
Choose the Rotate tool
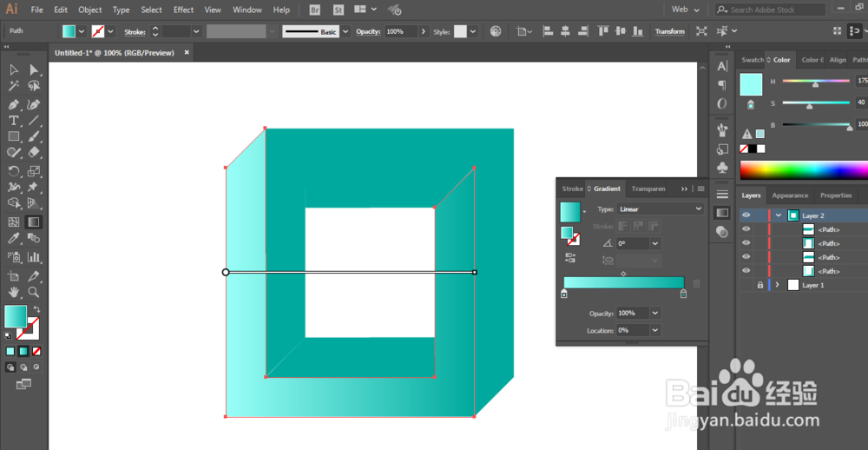(14, 171)
